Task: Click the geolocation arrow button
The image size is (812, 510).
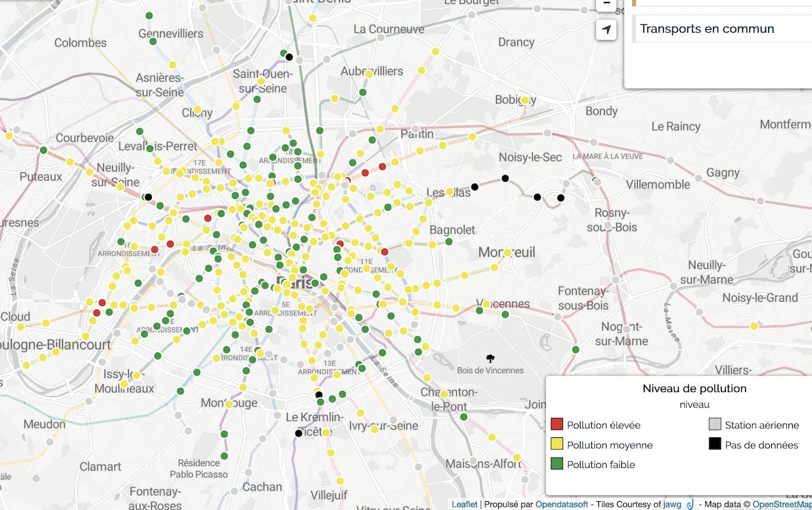Action: 607,29
